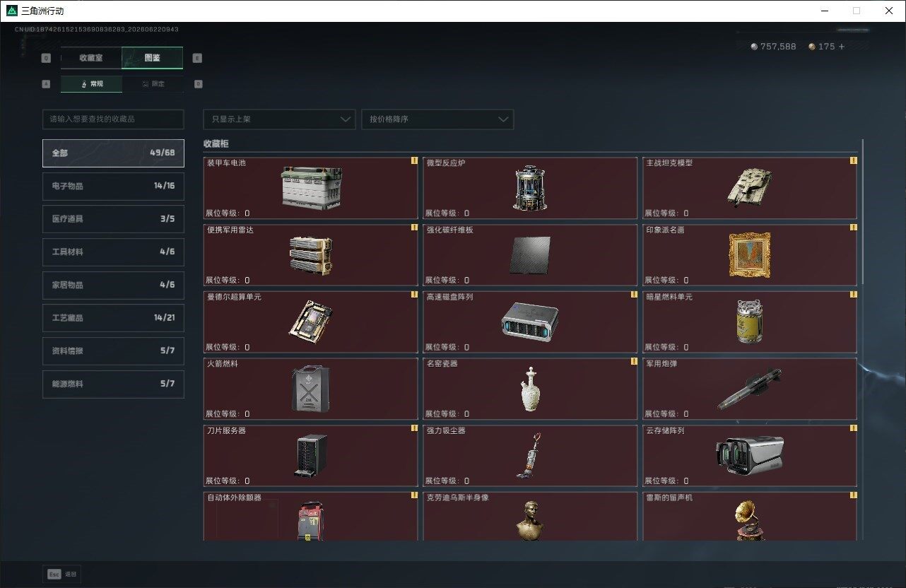Open the 自动体外除颤器 defibrillator icon
Viewport: 906px width, 588px height.
click(311, 521)
